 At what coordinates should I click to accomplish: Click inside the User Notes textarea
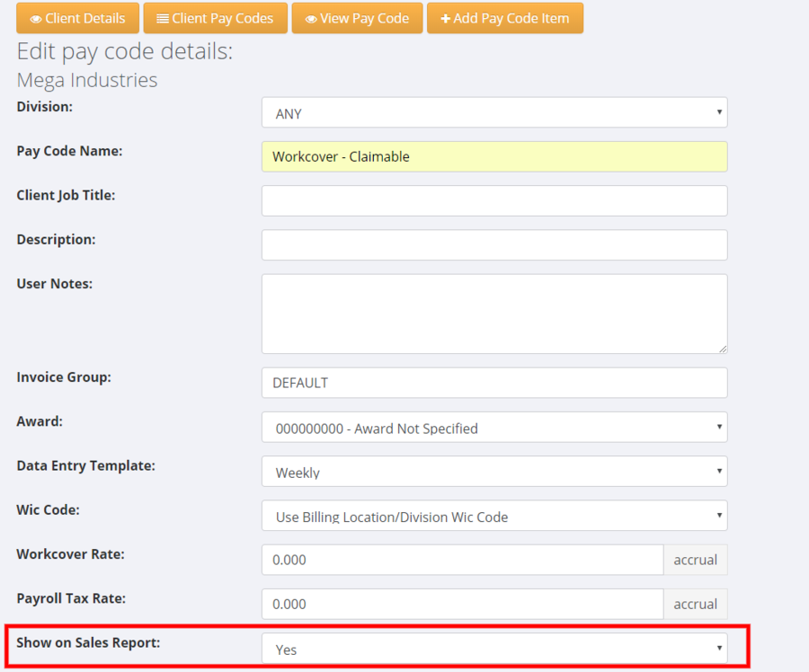[493, 314]
